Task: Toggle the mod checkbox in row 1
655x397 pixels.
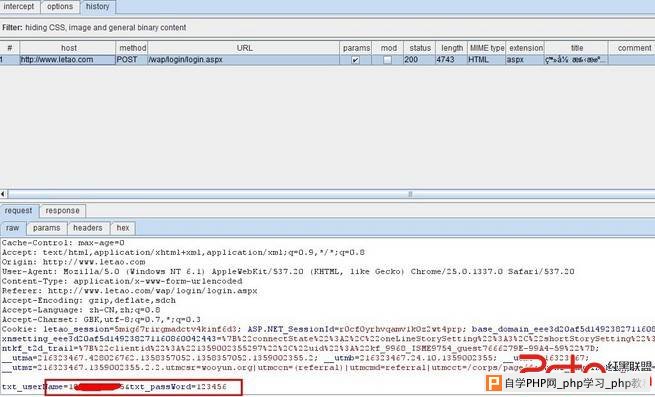Action: (x=388, y=60)
